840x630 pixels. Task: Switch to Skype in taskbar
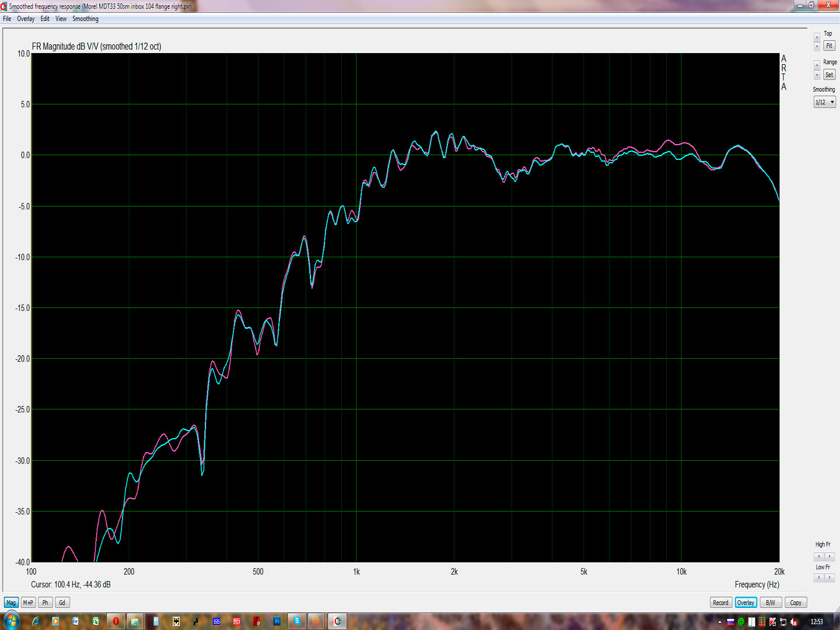coord(297,621)
